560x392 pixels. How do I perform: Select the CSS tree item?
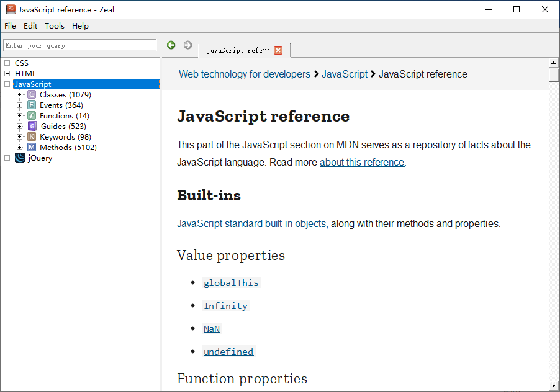pyautogui.click(x=22, y=63)
